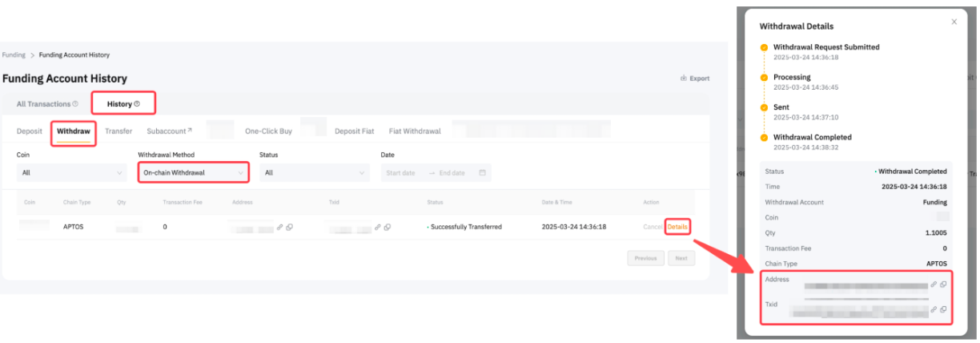The height and width of the screenshot is (343, 980).
Task: Click the Export button
Action: pyautogui.click(x=695, y=79)
